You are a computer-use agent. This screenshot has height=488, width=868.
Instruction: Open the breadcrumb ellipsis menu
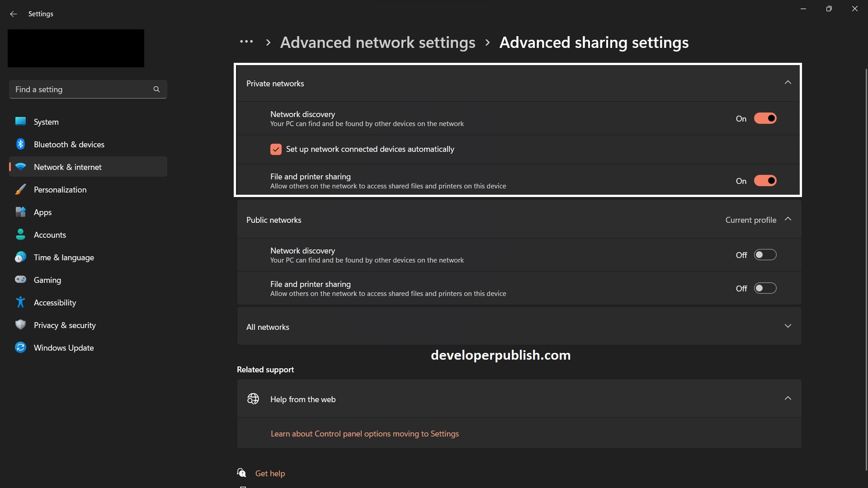(x=246, y=42)
